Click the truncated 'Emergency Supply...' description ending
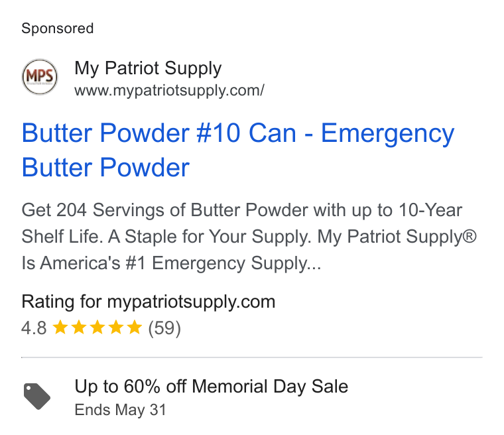Screen dimensions: 504x435 click(x=237, y=263)
